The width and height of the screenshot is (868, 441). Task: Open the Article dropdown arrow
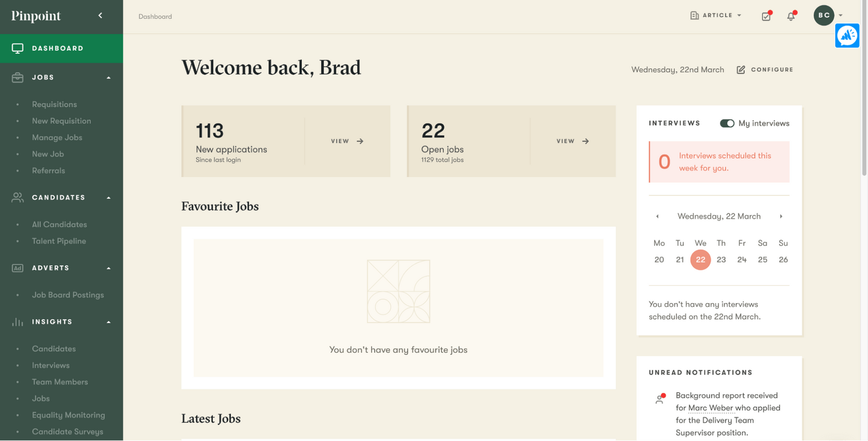tap(739, 15)
